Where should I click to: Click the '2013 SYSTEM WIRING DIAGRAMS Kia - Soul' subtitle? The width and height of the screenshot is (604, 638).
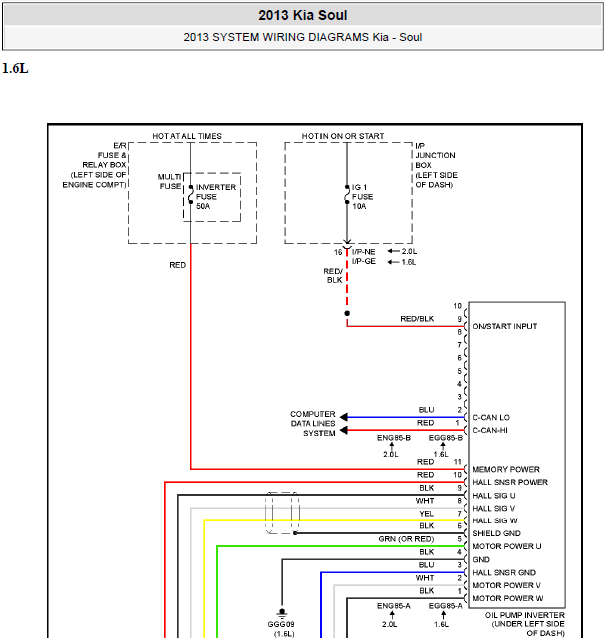click(302, 37)
